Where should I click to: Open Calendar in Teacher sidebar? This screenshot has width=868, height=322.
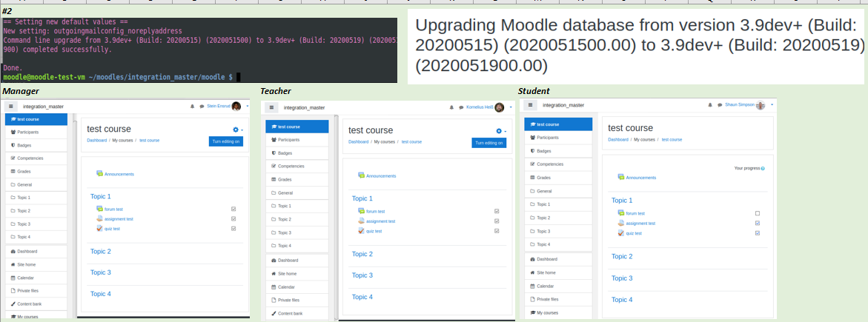click(297, 286)
